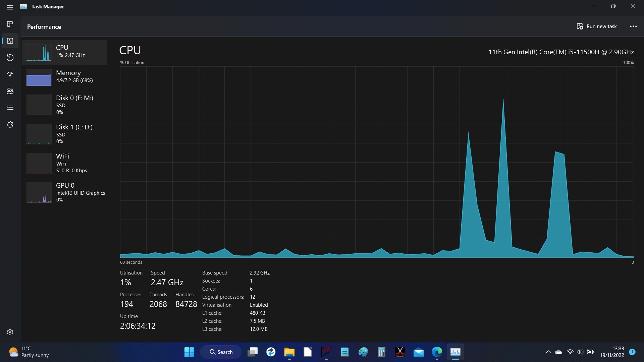Click the CPU mini graph thumbnail
This screenshot has height=362, width=644.
(39, 53)
